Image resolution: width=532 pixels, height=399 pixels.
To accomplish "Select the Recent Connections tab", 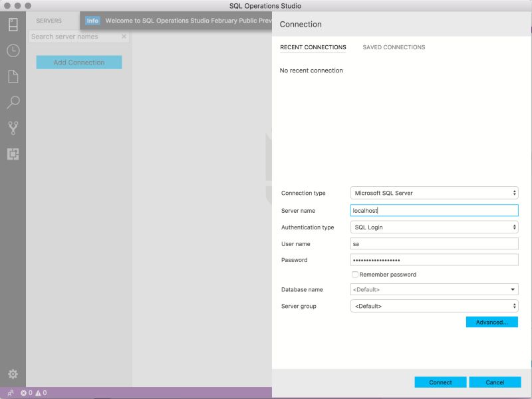I will [x=313, y=47].
